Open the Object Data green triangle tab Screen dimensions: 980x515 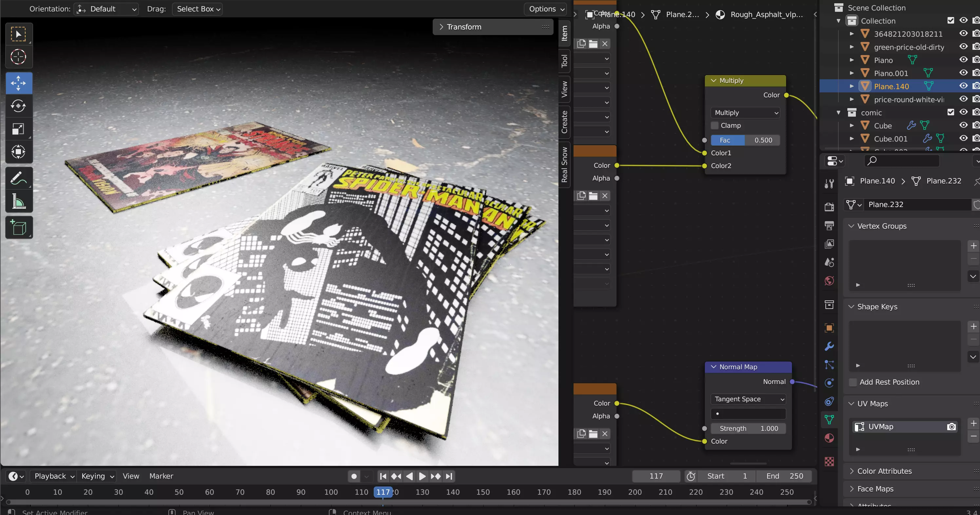[x=829, y=419]
